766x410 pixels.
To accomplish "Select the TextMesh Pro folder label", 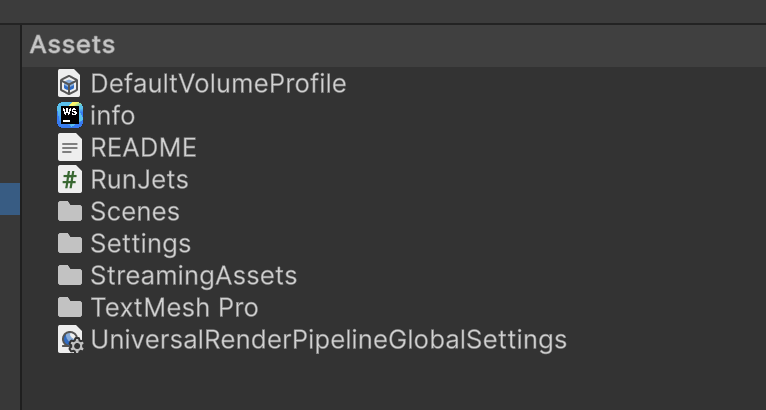I will (x=174, y=308).
